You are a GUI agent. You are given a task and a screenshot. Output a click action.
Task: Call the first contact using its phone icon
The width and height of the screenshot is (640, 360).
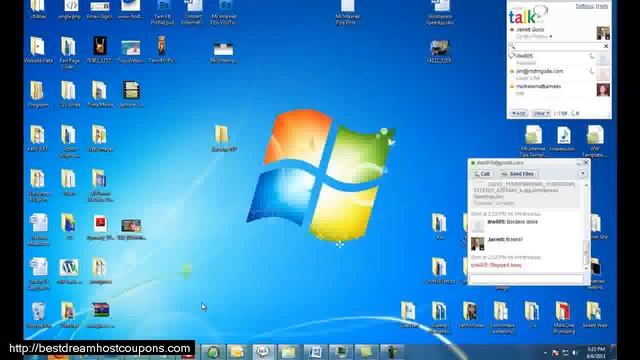tap(591, 56)
